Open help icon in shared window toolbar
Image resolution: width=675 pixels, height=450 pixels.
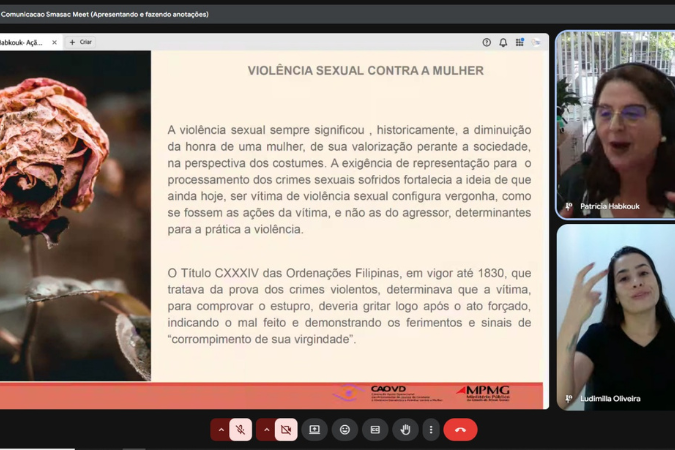coord(486,42)
